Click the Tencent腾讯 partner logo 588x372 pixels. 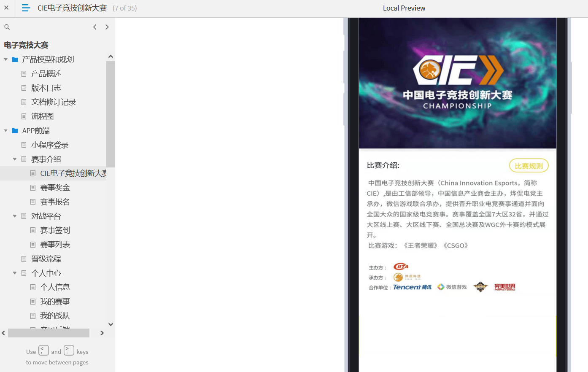click(x=412, y=287)
